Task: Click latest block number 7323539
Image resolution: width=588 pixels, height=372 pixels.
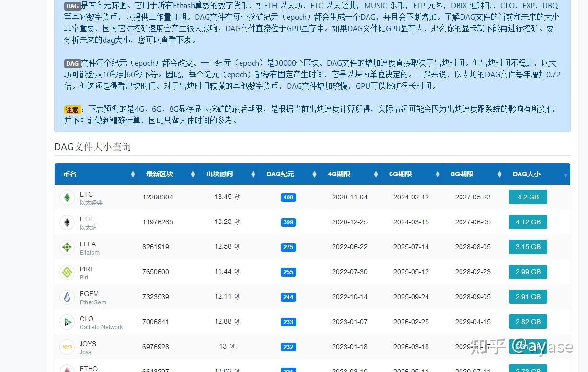Action: [156, 297]
